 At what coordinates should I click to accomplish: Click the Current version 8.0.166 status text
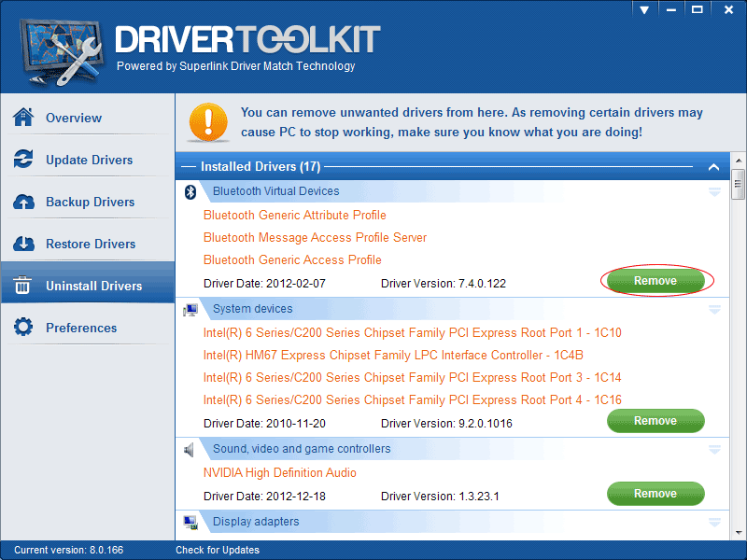(68, 550)
